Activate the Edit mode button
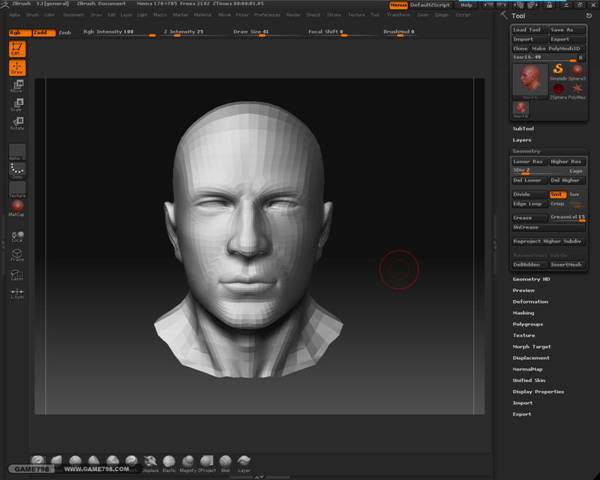Image resolution: width=600 pixels, height=480 pixels. 18,48
